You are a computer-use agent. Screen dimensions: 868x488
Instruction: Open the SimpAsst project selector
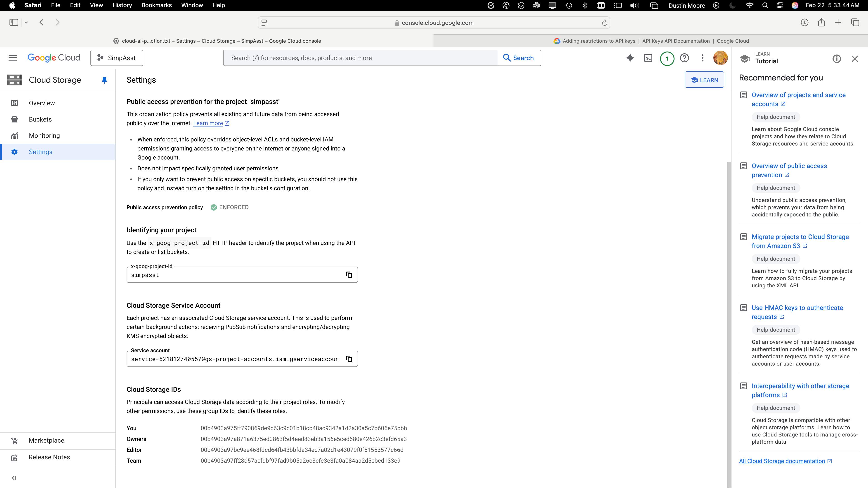coord(117,58)
